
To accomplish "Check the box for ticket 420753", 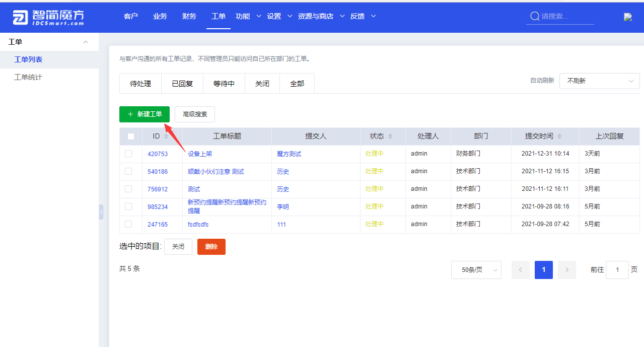I will [128, 154].
